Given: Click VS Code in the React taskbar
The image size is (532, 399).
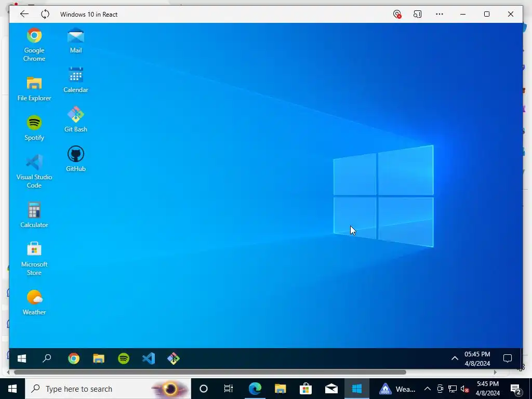Looking at the screenshot, I should click(149, 358).
